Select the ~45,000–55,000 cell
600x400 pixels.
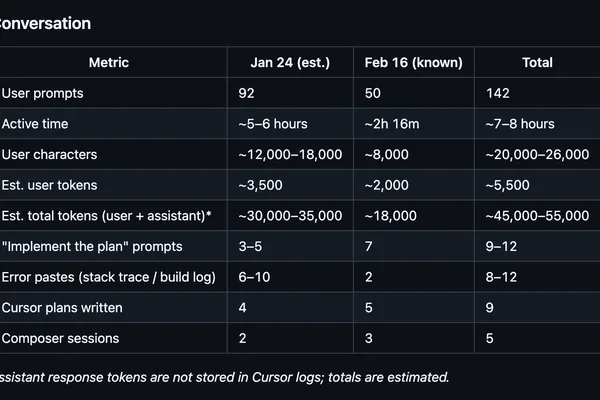(x=537, y=216)
